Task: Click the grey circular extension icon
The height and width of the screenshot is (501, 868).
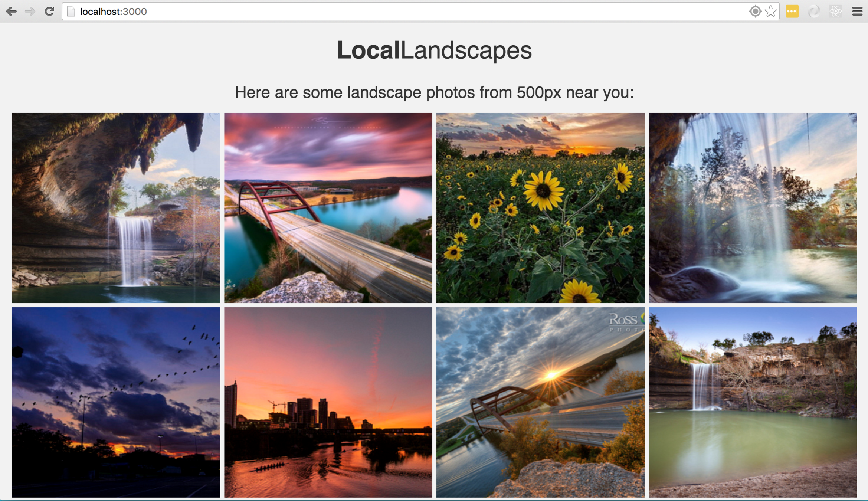Action: (x=814, y=12)
